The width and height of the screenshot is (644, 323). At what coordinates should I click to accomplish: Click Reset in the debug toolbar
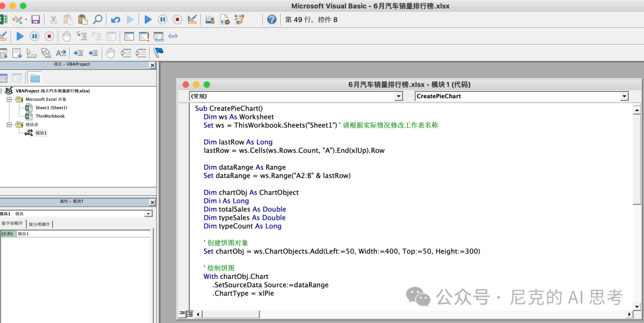click(x=49, y=36)
